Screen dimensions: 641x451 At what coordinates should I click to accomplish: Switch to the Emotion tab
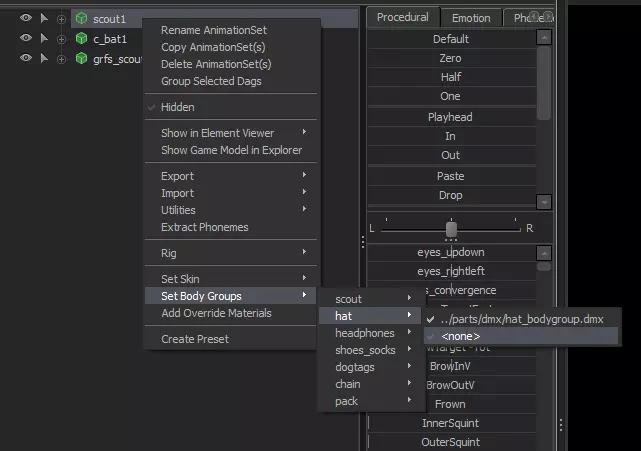pyautogui.click(x=471, y=18)
